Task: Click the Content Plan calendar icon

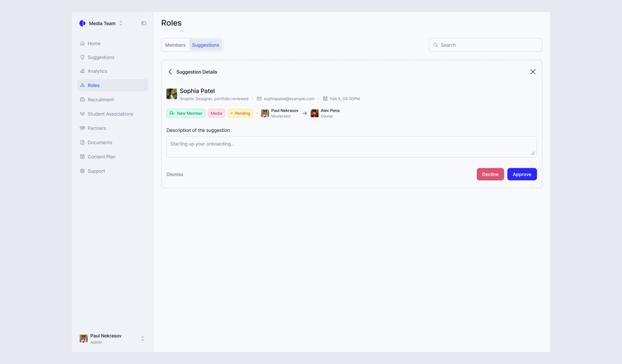Action: (x=82, y=156)
